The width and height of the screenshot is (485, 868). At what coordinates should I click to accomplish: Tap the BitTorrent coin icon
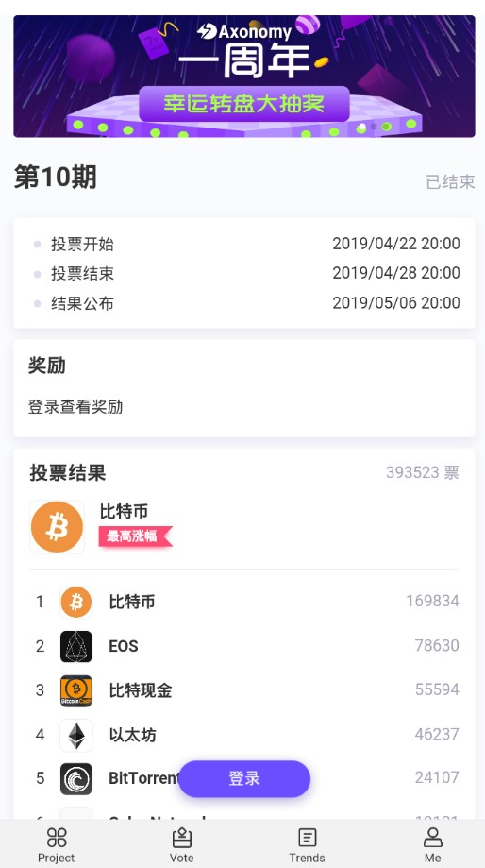pos(76,778)
